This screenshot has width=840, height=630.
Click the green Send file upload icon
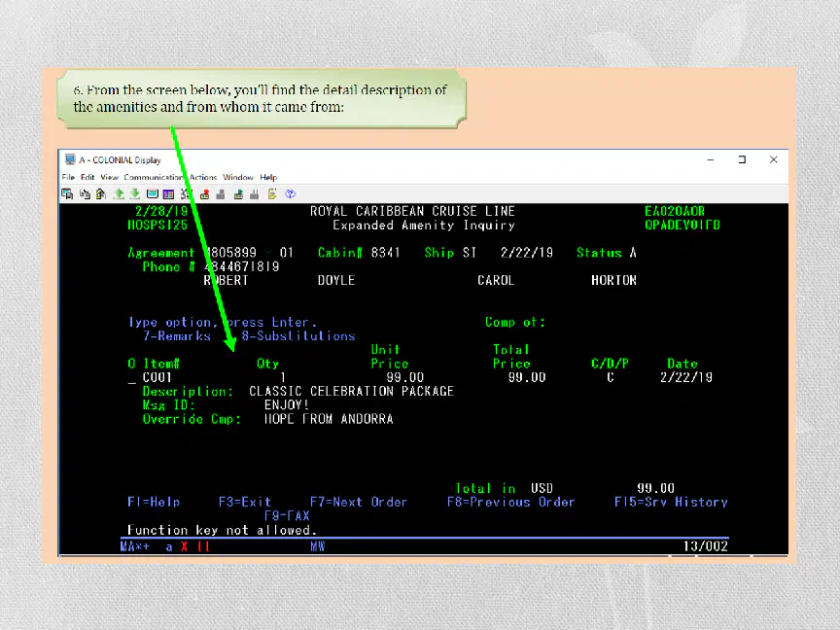pos(119,193)
